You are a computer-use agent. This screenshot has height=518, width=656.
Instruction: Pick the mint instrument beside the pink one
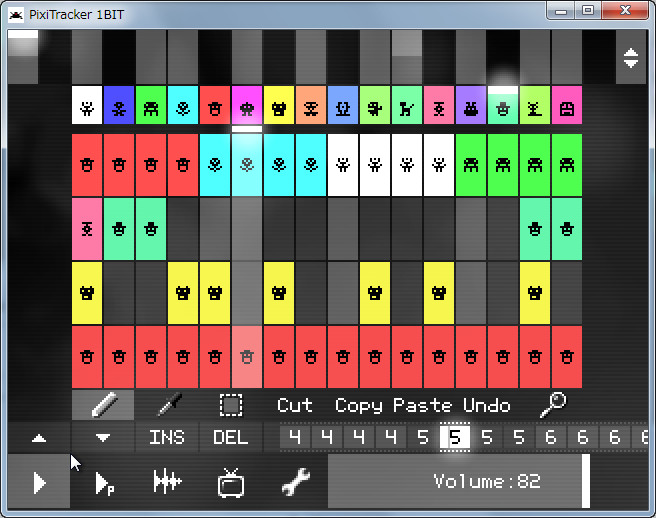407,105
